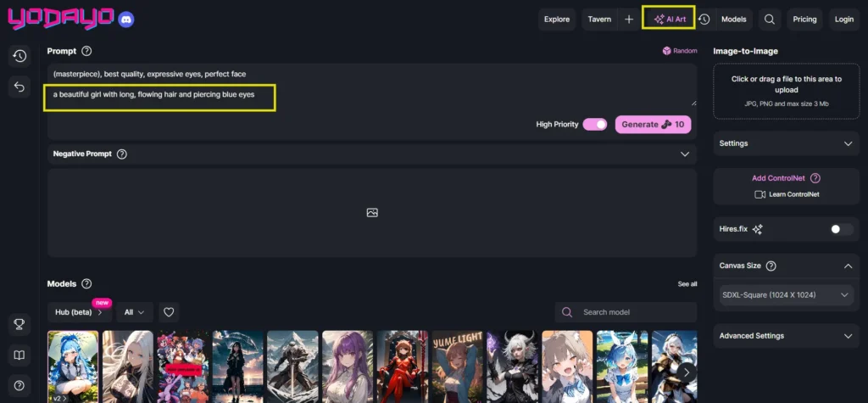Select the Yume Light model thumbnail
Viewport: 868px width, 403px height.
[457, 367]
